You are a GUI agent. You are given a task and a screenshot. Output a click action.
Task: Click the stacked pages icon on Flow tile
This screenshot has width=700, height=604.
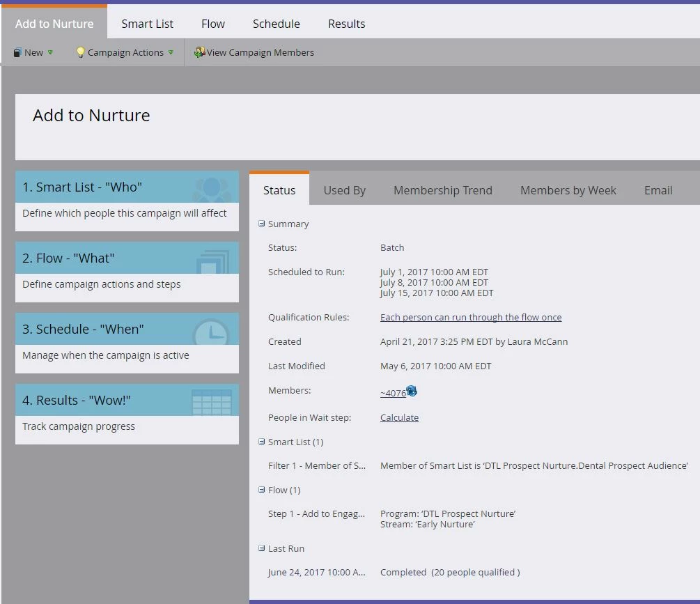point(213,262)
